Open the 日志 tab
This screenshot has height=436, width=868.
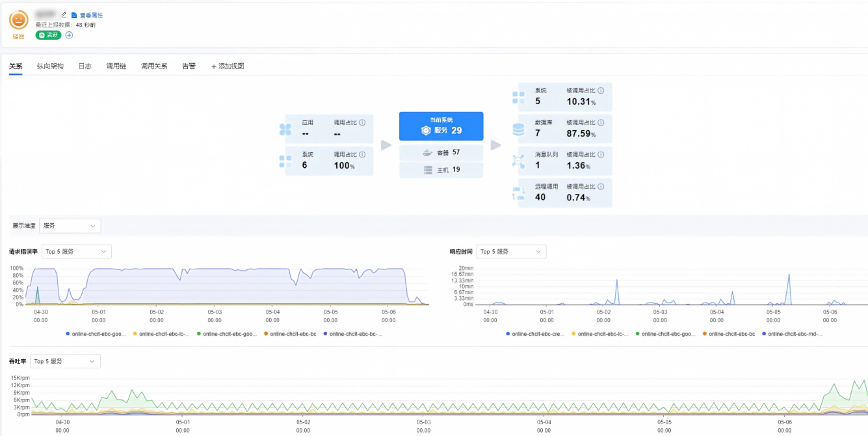85,66
